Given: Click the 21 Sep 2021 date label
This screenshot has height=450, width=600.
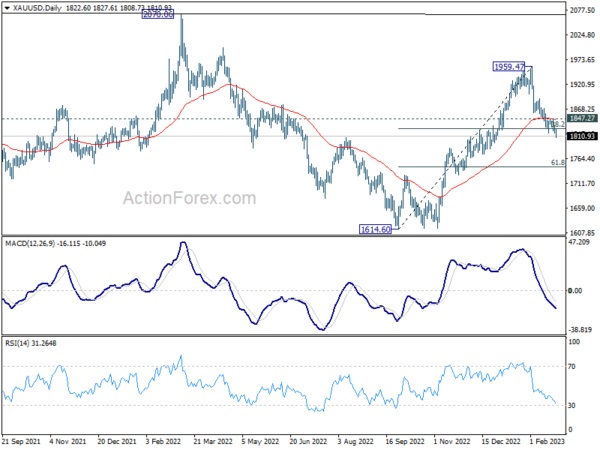Looking at the screenshot, I should (x=22, y=441).
